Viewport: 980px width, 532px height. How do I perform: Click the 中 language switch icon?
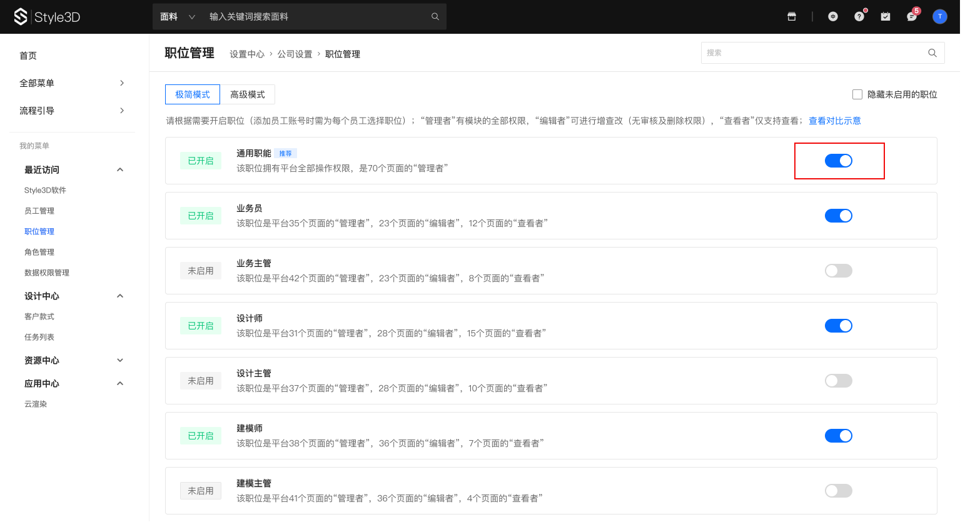[x=833, y=17]
